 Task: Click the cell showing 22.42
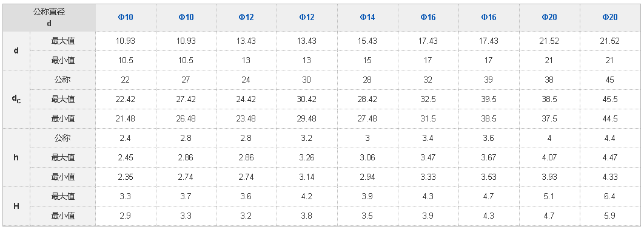coord(126,99)
